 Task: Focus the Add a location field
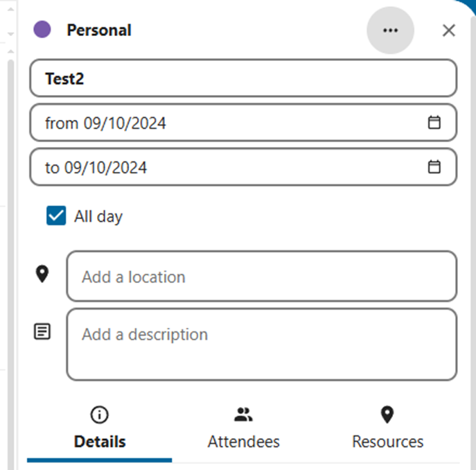[x=261, y=277]
